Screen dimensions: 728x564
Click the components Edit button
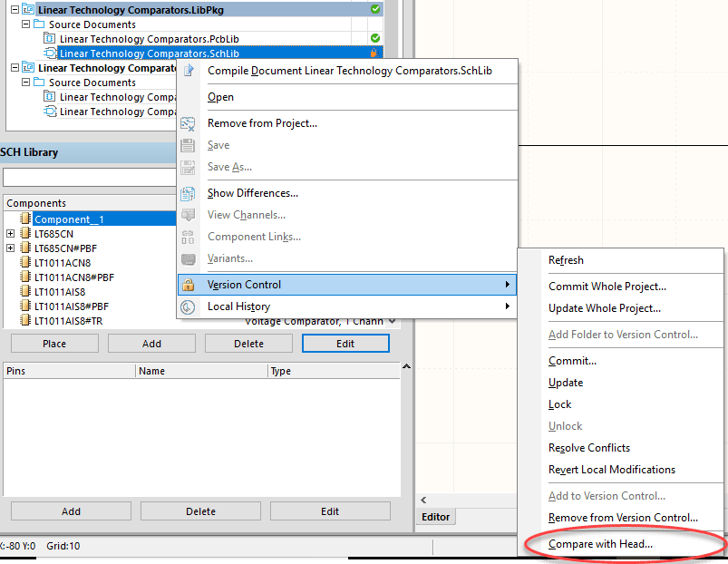[345, 344]
